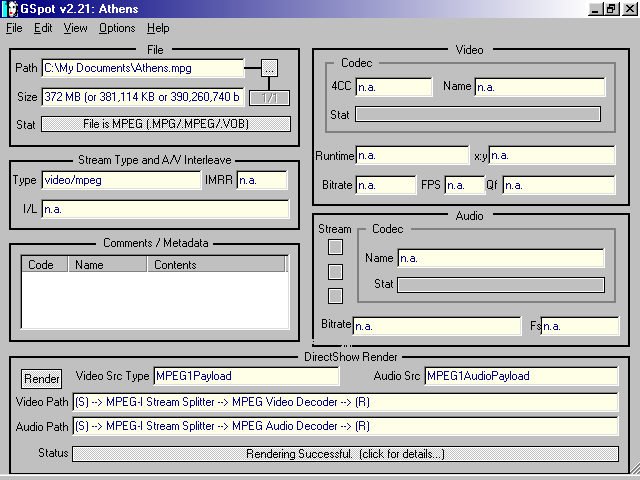Click the Video Path filter chain field
Screen dimensions: 640x480
345,402
